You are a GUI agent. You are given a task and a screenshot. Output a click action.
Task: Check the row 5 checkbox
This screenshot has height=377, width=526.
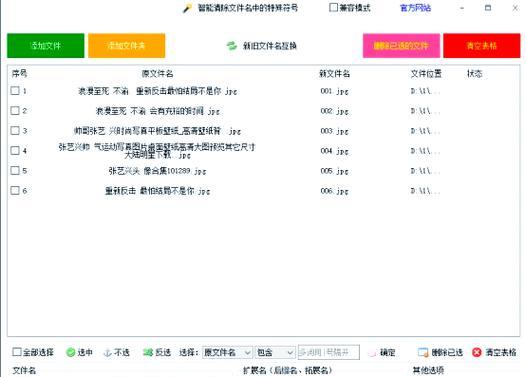(x=15, y=170)
